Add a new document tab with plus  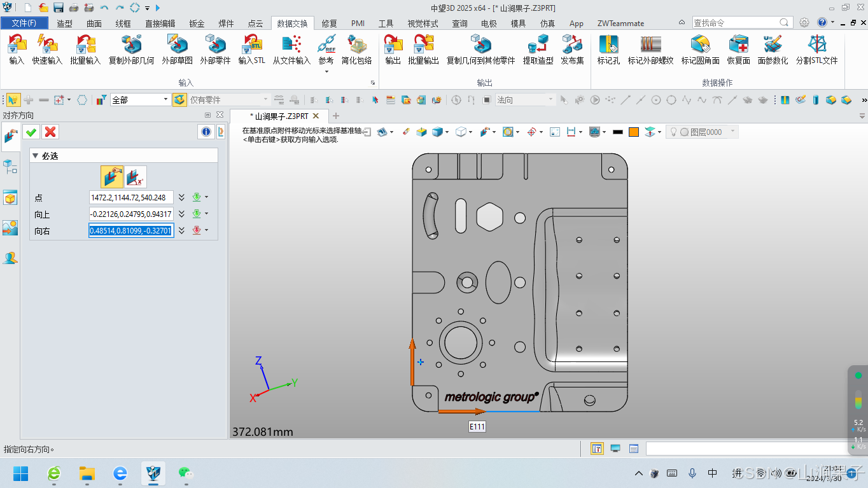point(336,116)
